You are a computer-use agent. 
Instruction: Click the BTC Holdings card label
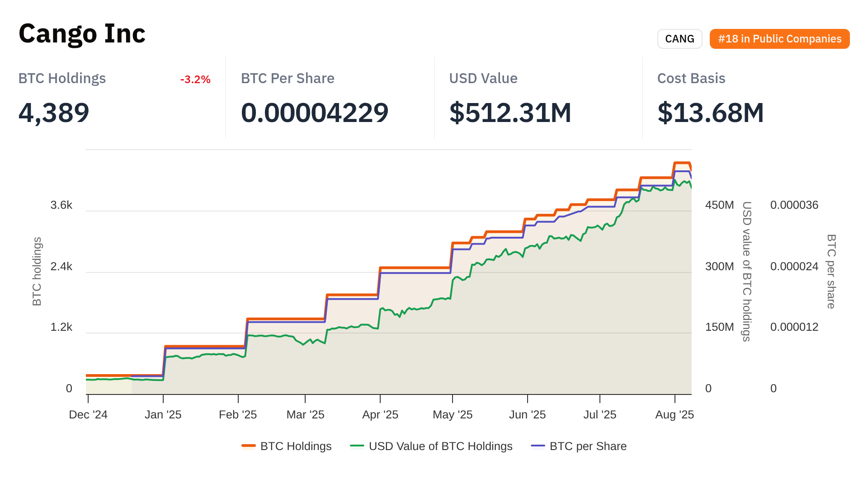pyautogui.click(x=62, y=79)
